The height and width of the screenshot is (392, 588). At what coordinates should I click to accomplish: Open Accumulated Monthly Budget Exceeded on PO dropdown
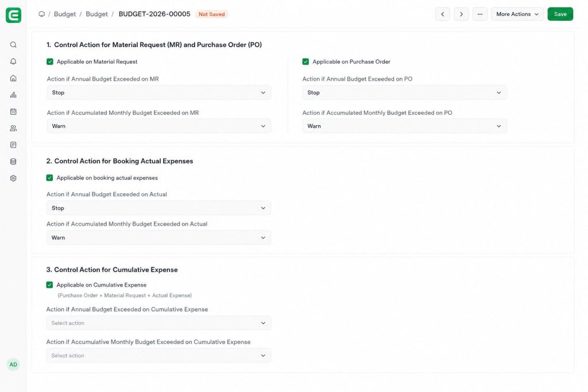(x=405, y=126)
